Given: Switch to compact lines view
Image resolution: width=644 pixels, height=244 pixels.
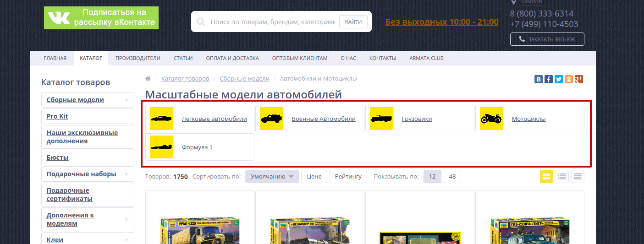Looking at the screenshot, I should point(578,176).
